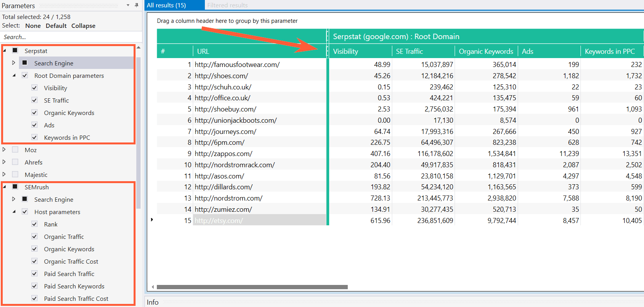Uncheck Root Domain parameters checkbox

(x=25, y=75)
